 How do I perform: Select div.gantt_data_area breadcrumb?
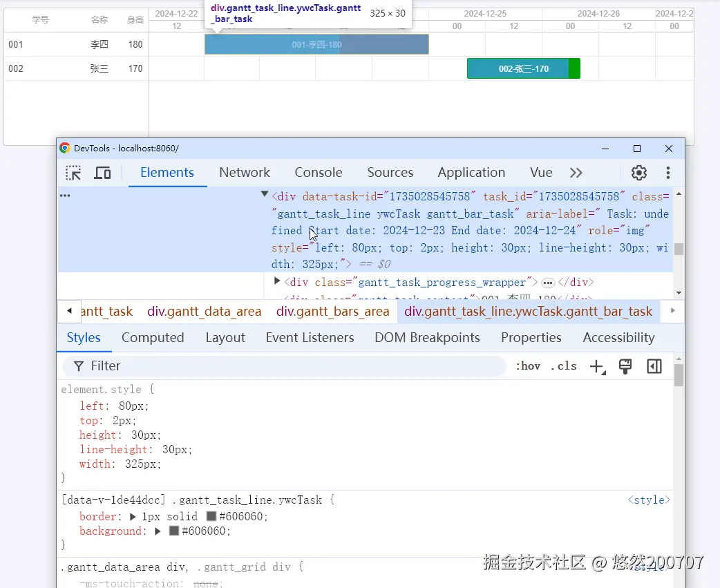[205, 311]
